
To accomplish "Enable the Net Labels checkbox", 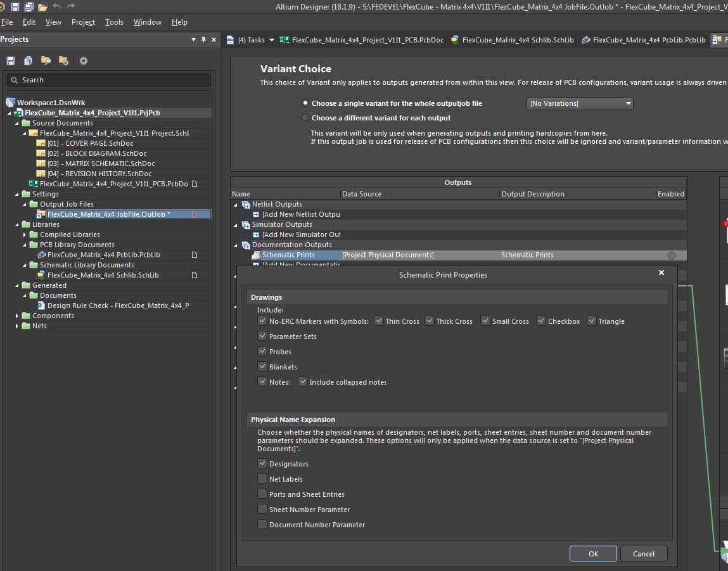I will click(262, 479).
